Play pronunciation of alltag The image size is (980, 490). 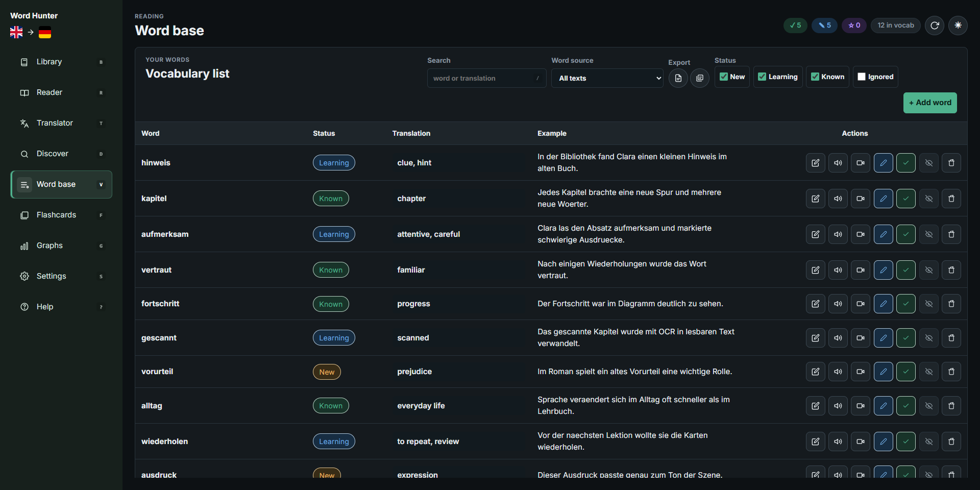click(838, 406)
